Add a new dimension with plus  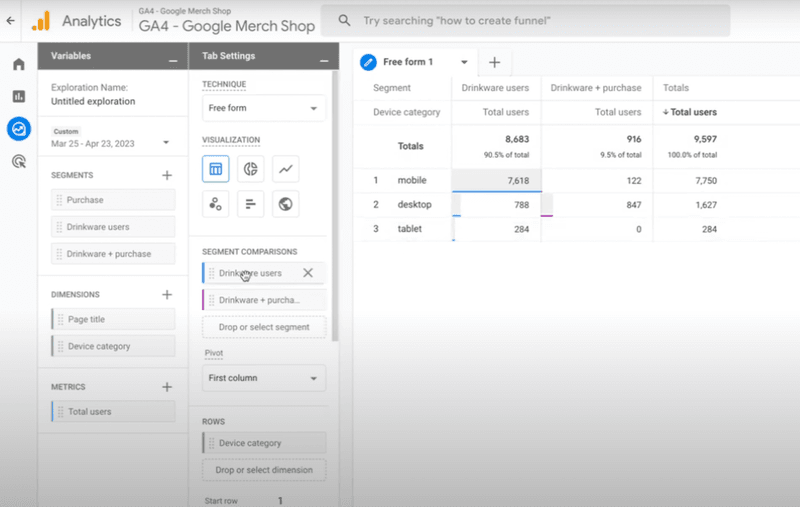pos(167,295)
